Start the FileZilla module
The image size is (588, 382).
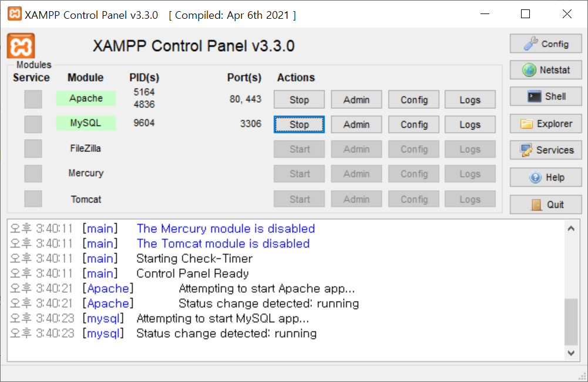(x=299, y=149)
